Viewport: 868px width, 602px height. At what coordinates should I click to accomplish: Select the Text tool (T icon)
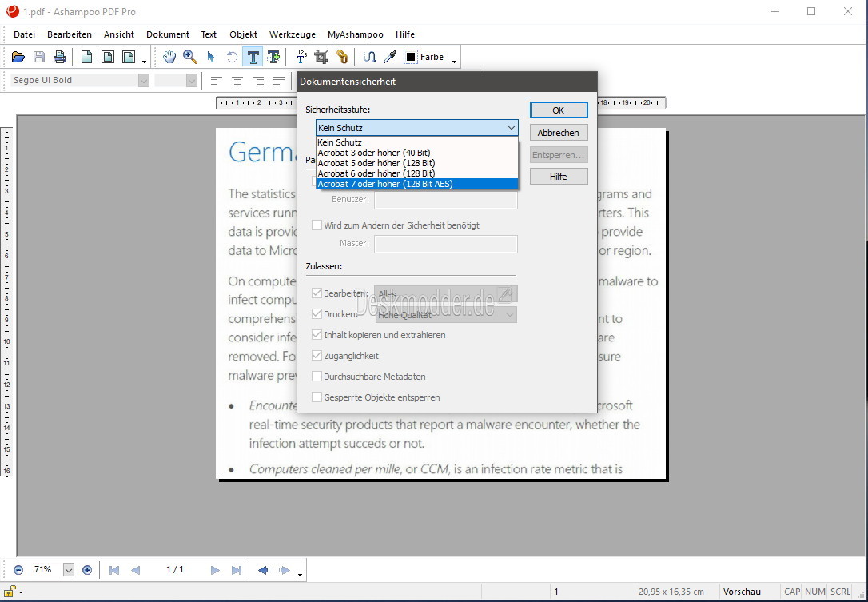253,57
